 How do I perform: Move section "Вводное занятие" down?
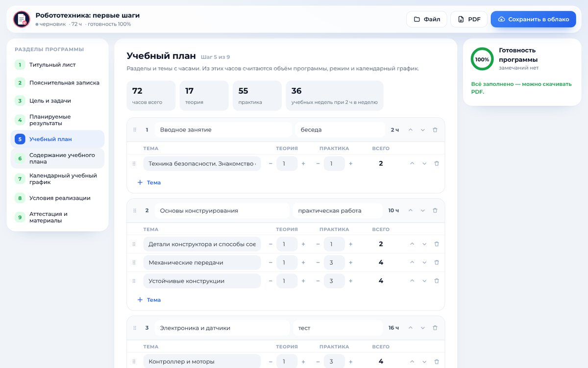(x=423, y=130)
